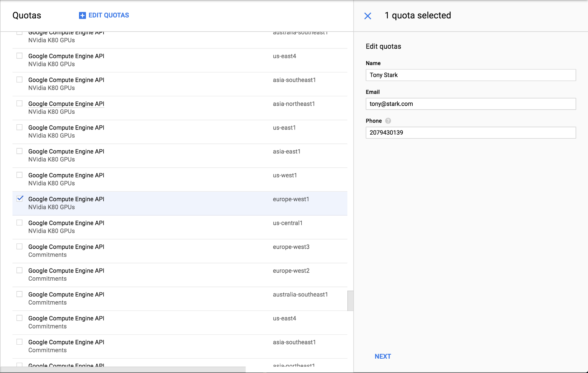Click the Phone help question mark icon

(x=388, y=121)
